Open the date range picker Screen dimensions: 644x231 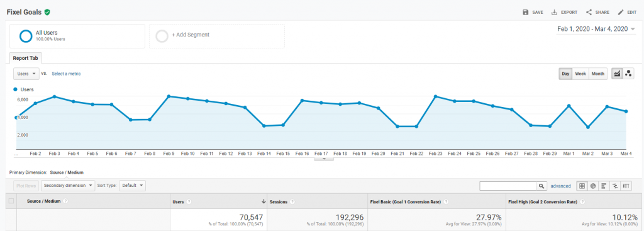point(596,29)
